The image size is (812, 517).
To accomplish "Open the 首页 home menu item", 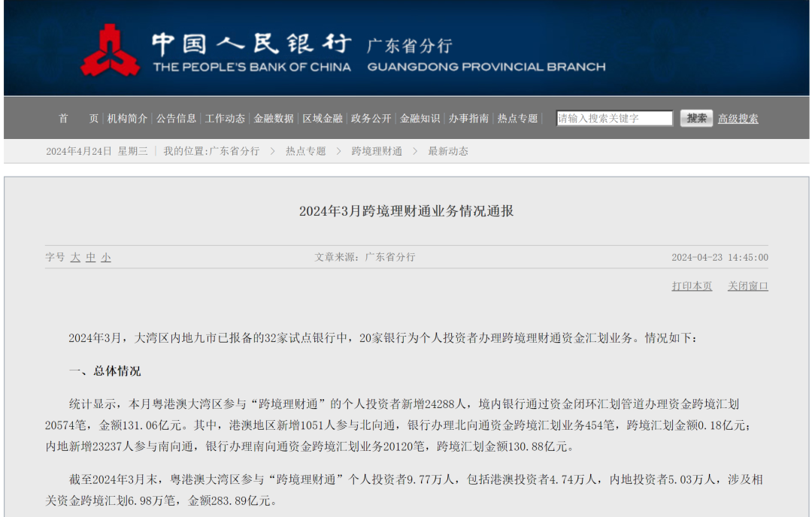I will pos(78,119).
